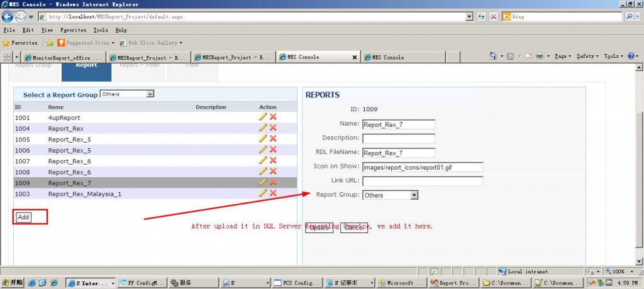Click the pencil icon for Report_Rex ID 1004

(x=264, y=128)
